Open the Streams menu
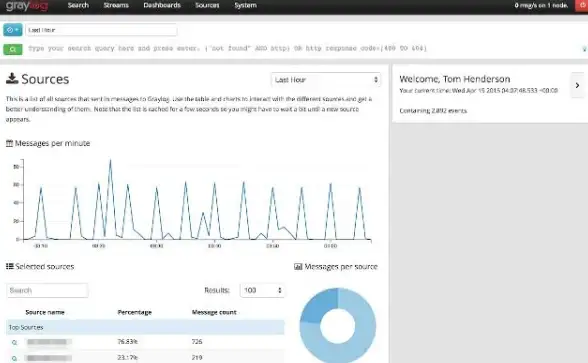 tap(116, 5)
